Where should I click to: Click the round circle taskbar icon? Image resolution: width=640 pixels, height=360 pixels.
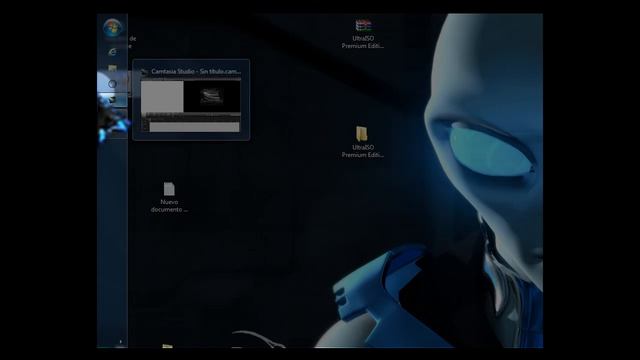(112, 84)
